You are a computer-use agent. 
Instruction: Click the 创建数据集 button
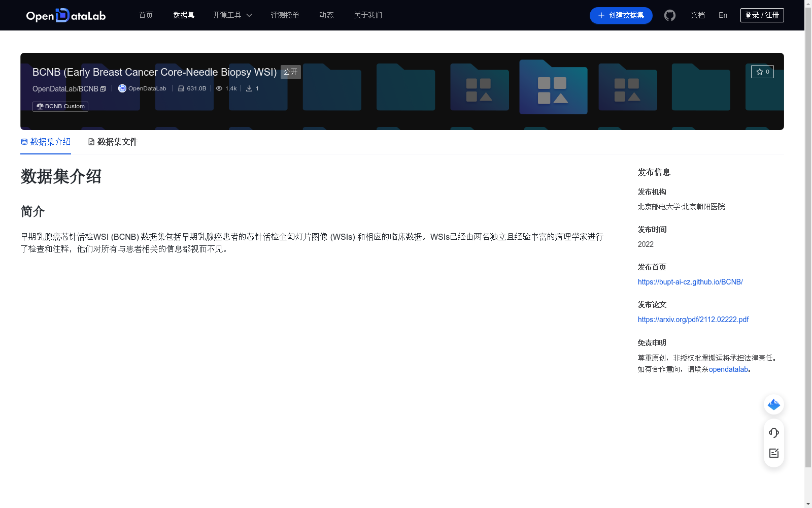621,15
